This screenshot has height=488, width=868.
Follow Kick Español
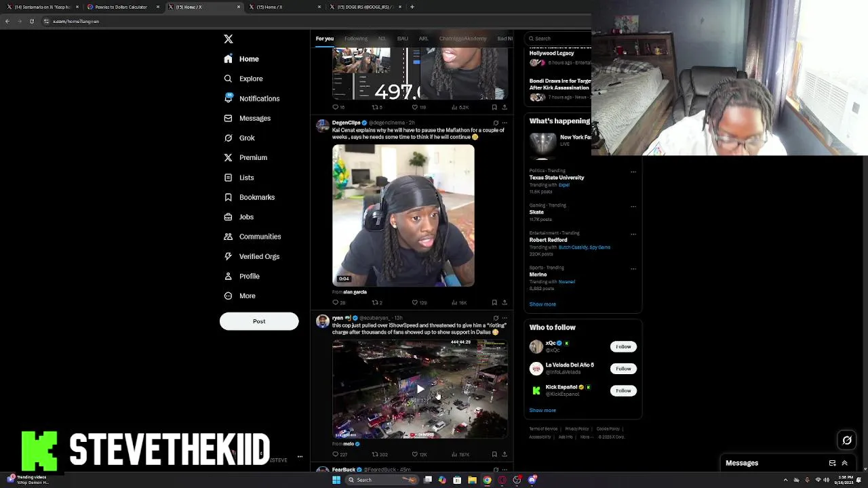(623, 390)
